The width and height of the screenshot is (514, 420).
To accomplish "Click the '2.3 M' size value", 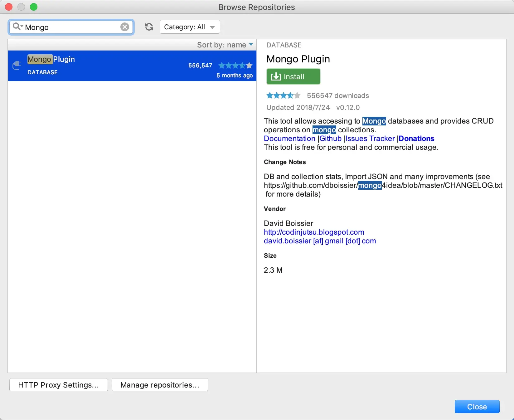I will 273,270.
